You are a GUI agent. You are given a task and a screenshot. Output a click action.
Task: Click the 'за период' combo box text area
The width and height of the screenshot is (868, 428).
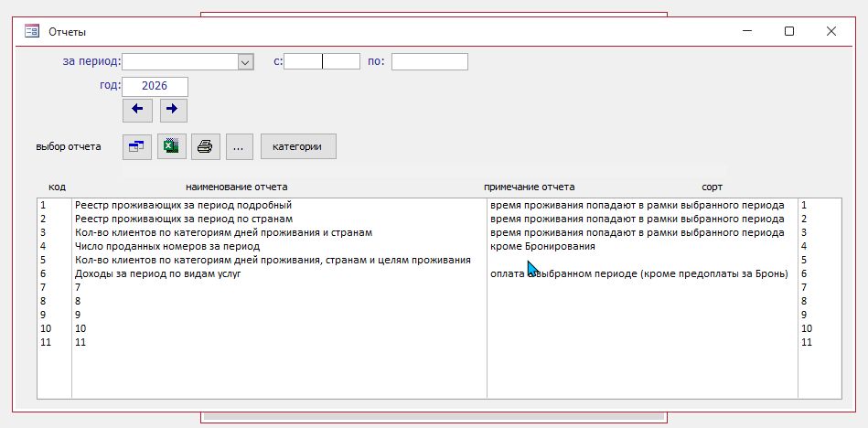tap(179, 62)
